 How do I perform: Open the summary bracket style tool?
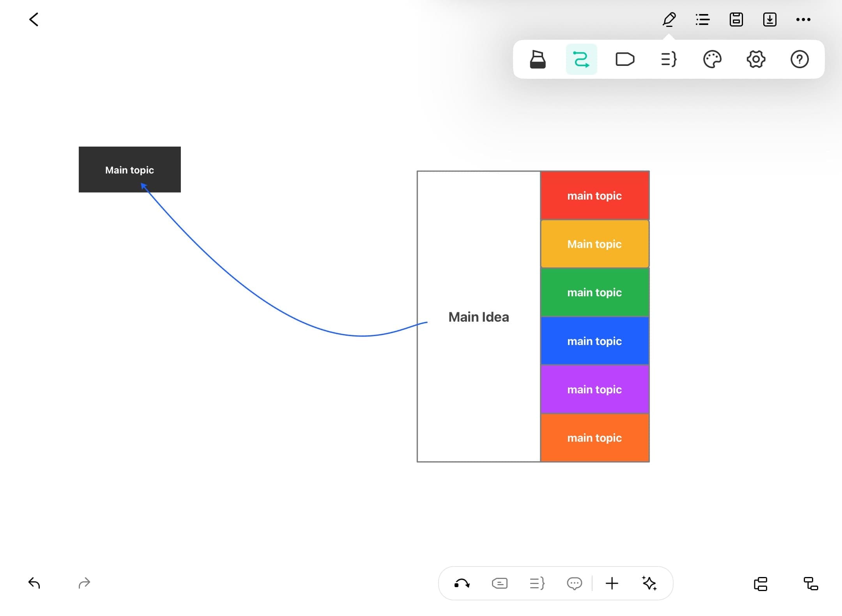tap(669, 59)
